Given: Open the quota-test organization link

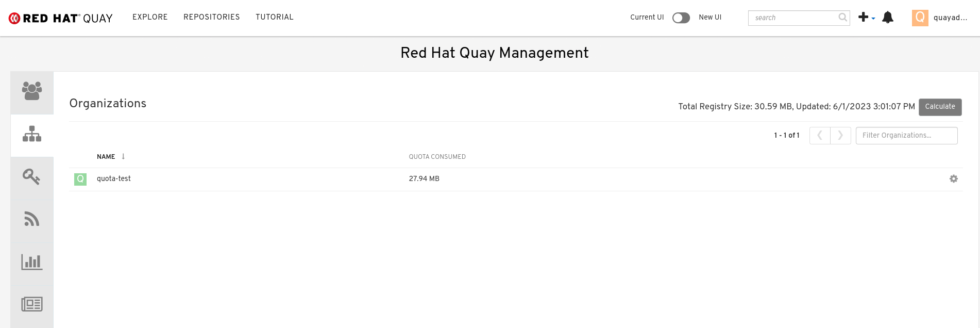Looking at the screenshot, I should [x=114, y=178].
